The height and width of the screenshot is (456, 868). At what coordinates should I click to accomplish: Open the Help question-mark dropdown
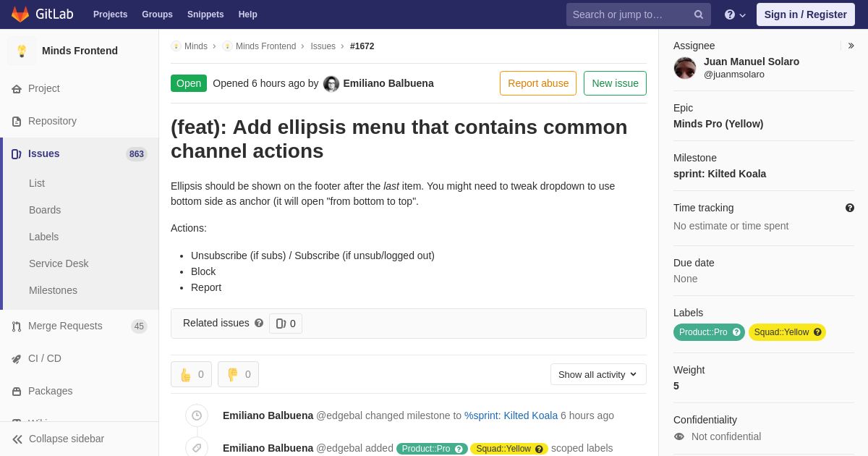[x=735, y=14]
